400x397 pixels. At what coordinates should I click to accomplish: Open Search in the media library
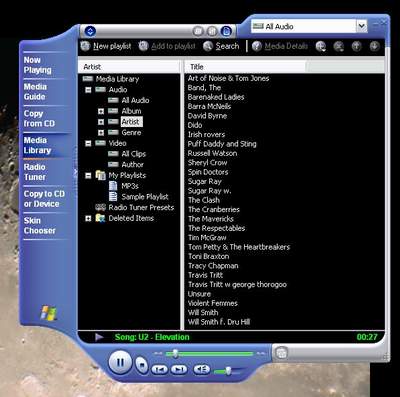coord(221,46)
